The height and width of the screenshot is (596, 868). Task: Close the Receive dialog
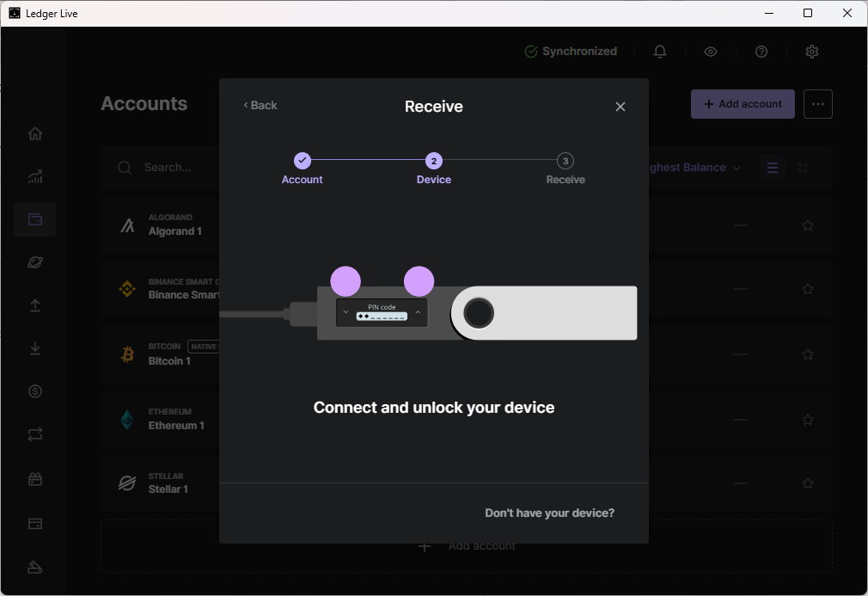pos(620,107)
